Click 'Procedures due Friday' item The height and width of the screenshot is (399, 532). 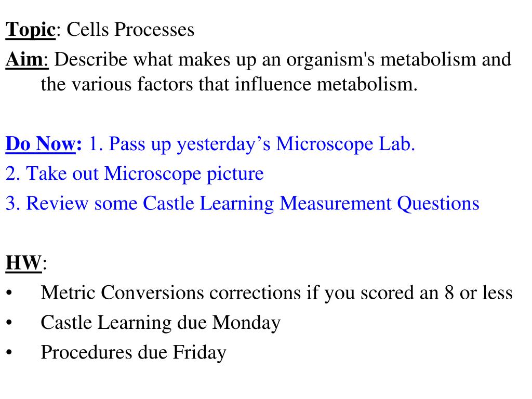[x=134, y=353]
